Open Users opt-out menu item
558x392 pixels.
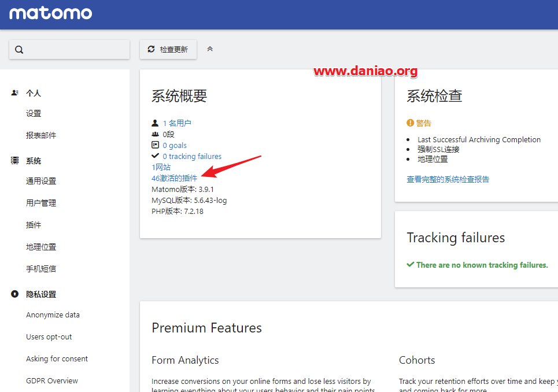[49, 337]
